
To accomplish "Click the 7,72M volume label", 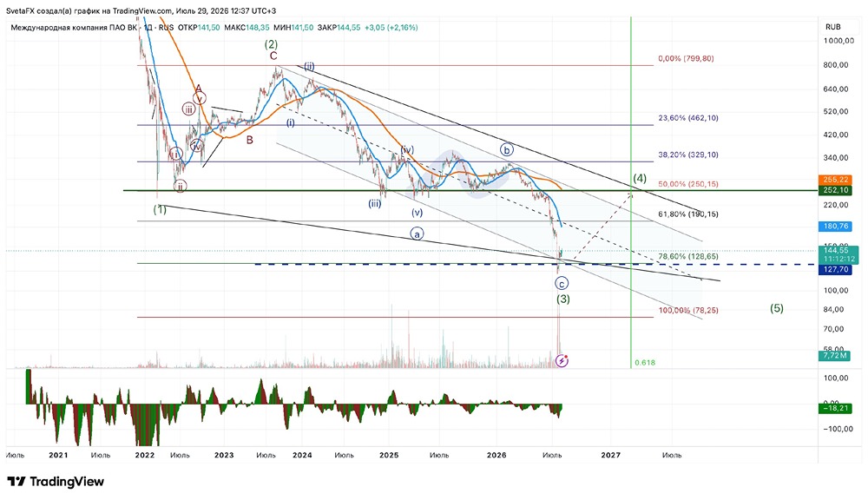I will tap(835, 356).
